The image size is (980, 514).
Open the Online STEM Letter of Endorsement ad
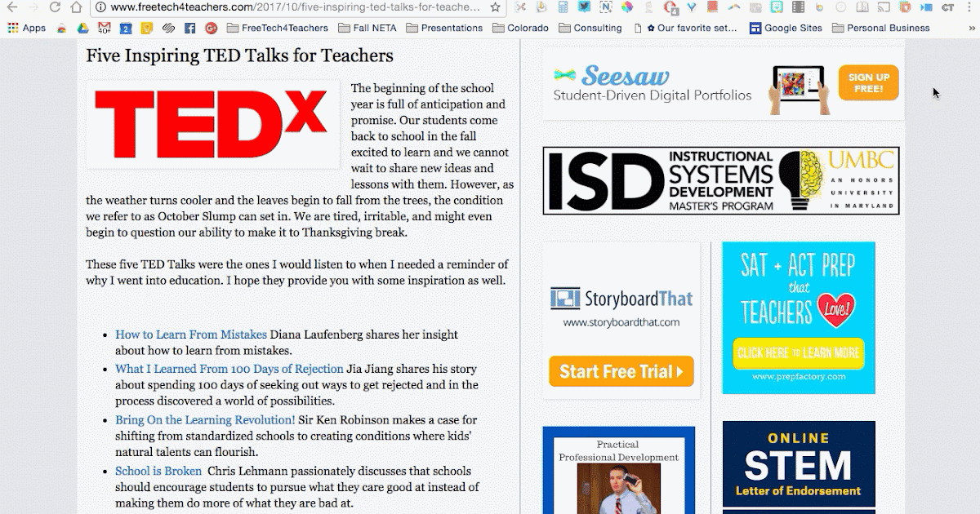point(799,463)
